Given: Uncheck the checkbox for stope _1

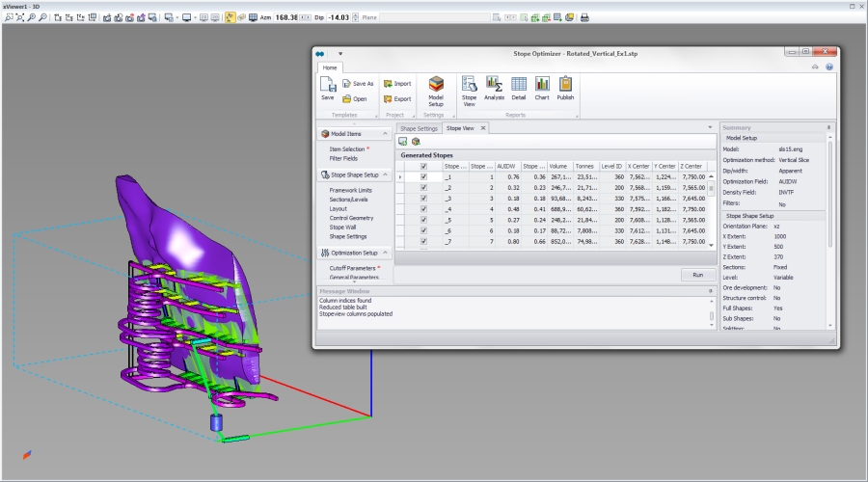Looking at the screenshot, I should coord(423,177).
